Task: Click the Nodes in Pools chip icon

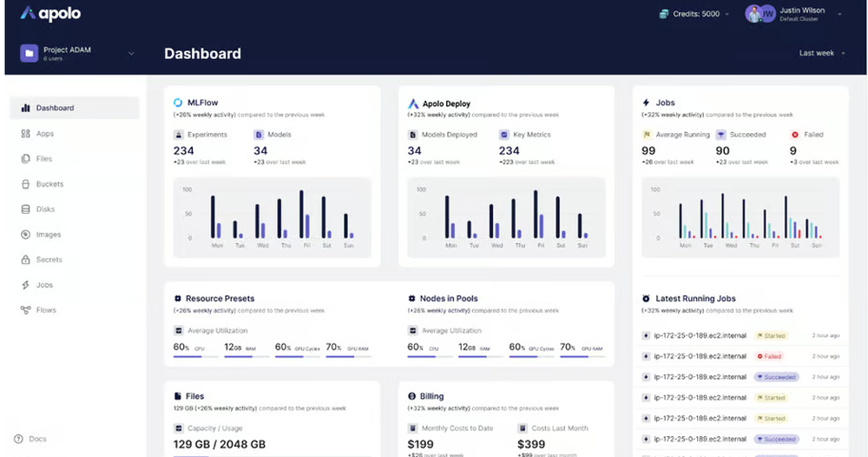Action: 411,299
